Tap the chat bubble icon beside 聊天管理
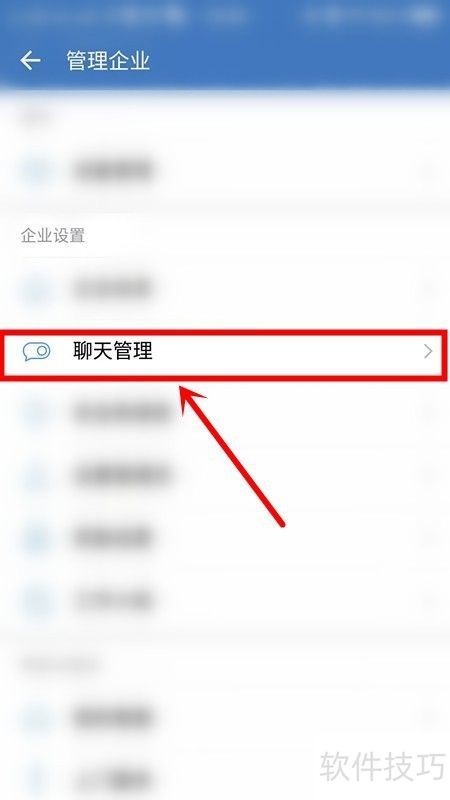The image size is (450, 800). pos(37,352)
